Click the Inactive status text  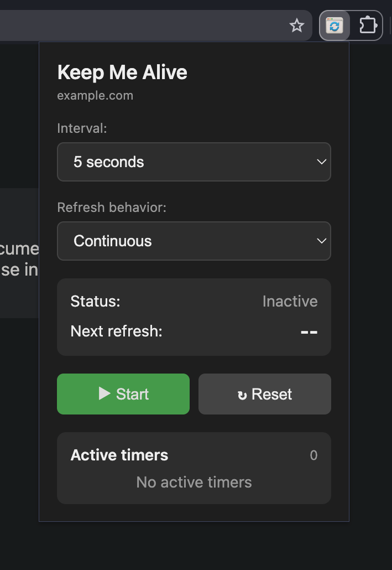(290, 301)
